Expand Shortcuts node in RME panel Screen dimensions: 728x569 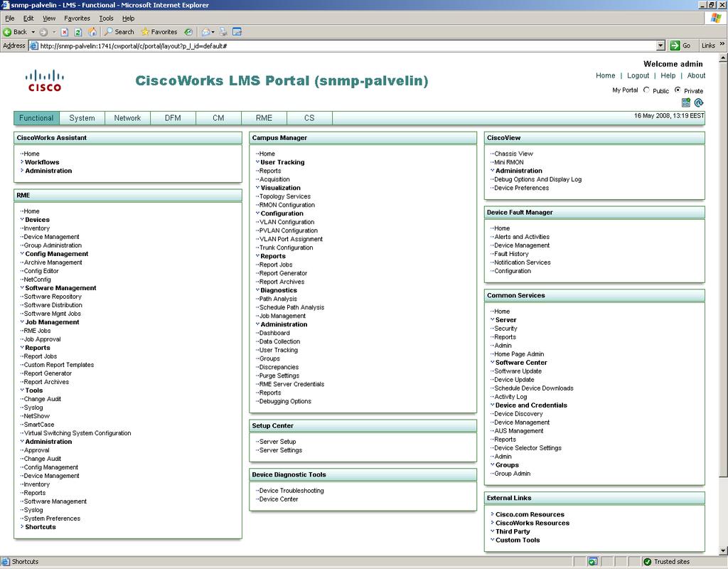click(x=22, y=527)
